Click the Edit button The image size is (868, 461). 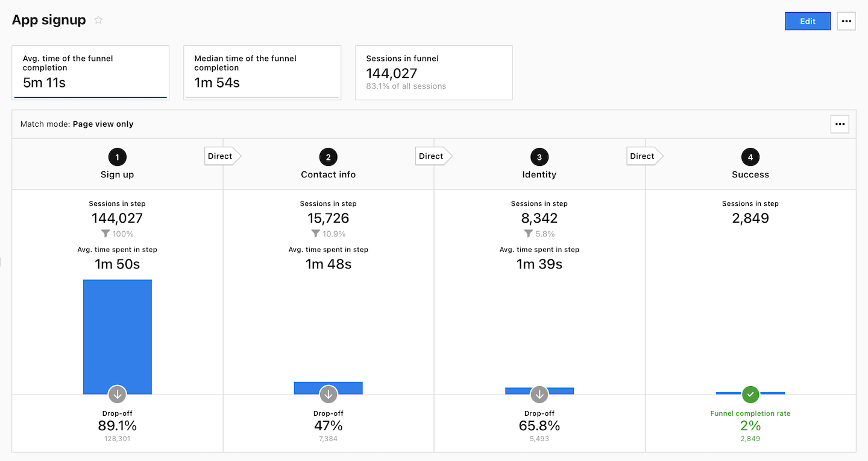807,21
